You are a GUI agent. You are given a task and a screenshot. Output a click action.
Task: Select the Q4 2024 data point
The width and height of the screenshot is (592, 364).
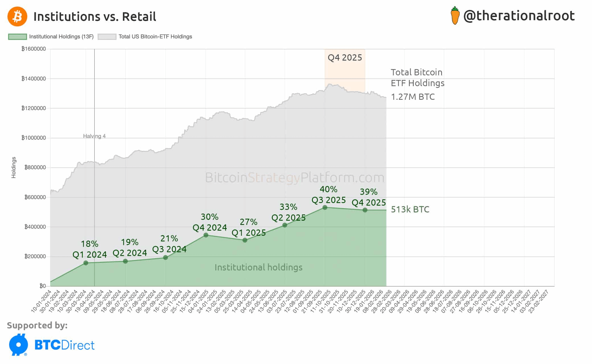(206, 235)
